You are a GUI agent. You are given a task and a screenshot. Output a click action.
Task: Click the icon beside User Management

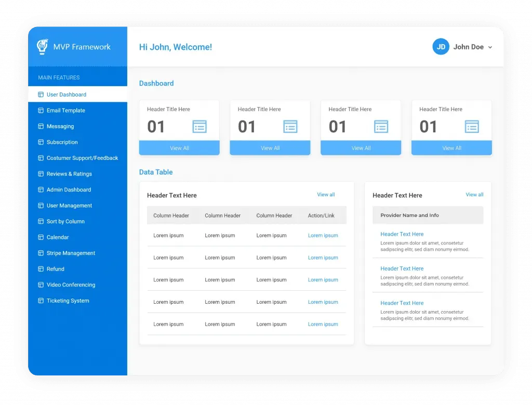[x=41, y=206]
